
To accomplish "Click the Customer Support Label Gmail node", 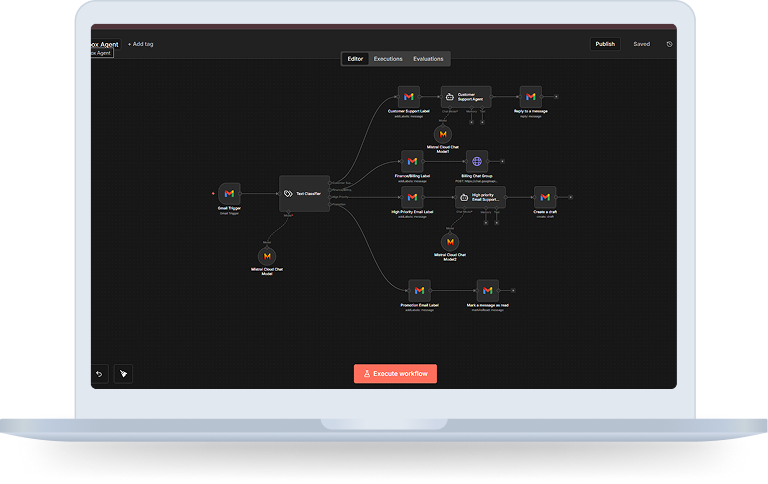I will point(407,97).
